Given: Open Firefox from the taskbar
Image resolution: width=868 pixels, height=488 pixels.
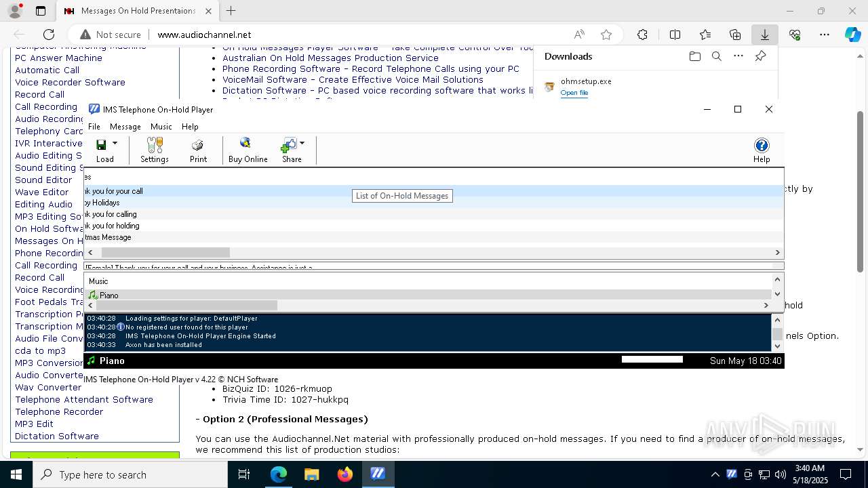Looking at the screenshot, I should [x=344, y=474].
